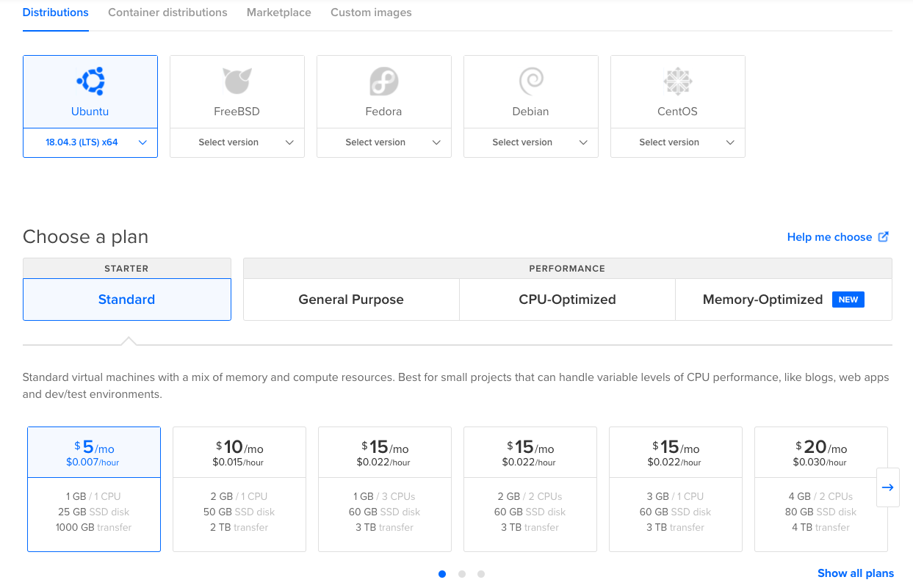
Task: Choose the CentOS logo icon
Action: click(x=678, y=81)
